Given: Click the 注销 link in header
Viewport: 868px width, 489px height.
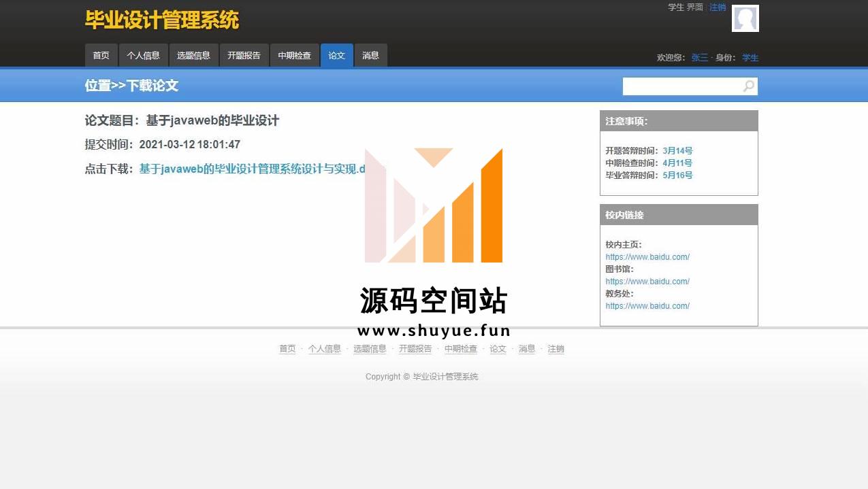Looking at the screenshot, I should pos(718,7).
